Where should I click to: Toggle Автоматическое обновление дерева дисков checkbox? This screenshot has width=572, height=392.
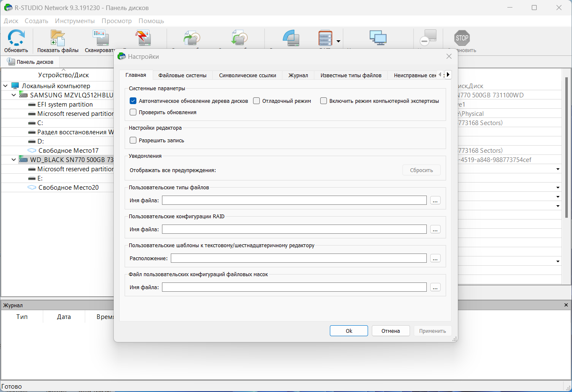click(x=133, y=101)
